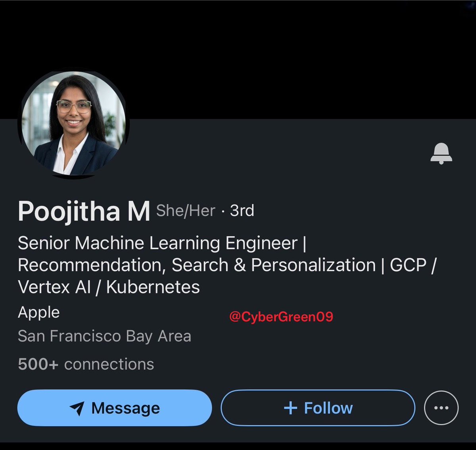Click the GCP text in headline

pos(408,265)
